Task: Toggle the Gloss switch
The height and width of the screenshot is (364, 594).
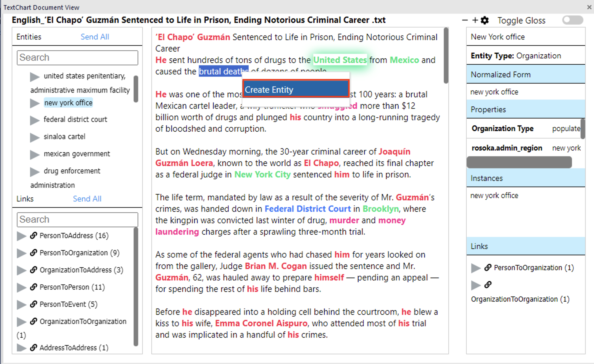Action: click(x=572, y=20)
